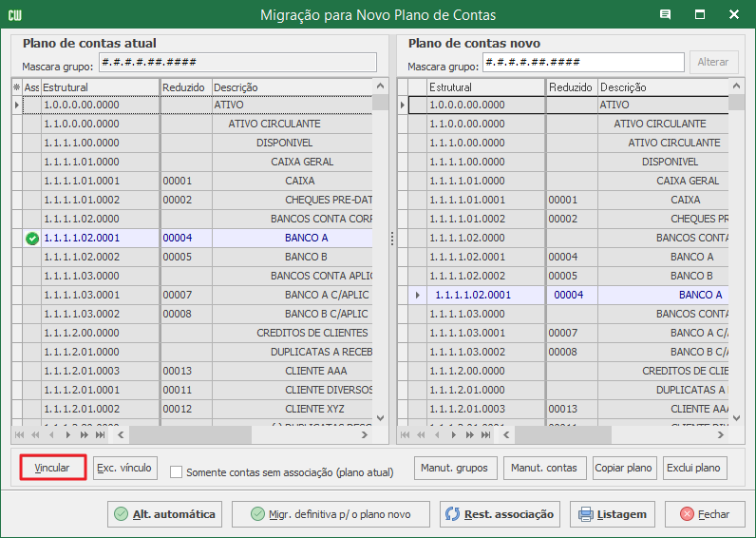This screenshot has width=756, height=538.
Task: Click Mascara grupo field of new plan
Action: (x=583, y=62)
